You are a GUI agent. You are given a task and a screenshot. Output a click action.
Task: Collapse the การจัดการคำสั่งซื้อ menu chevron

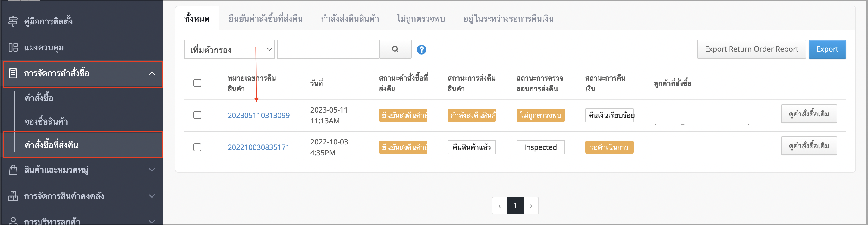tap(152, 73)
